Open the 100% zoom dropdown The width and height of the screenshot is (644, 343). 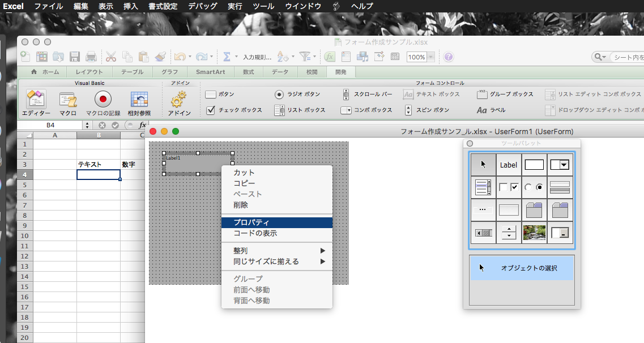click(x=431, y=57)
